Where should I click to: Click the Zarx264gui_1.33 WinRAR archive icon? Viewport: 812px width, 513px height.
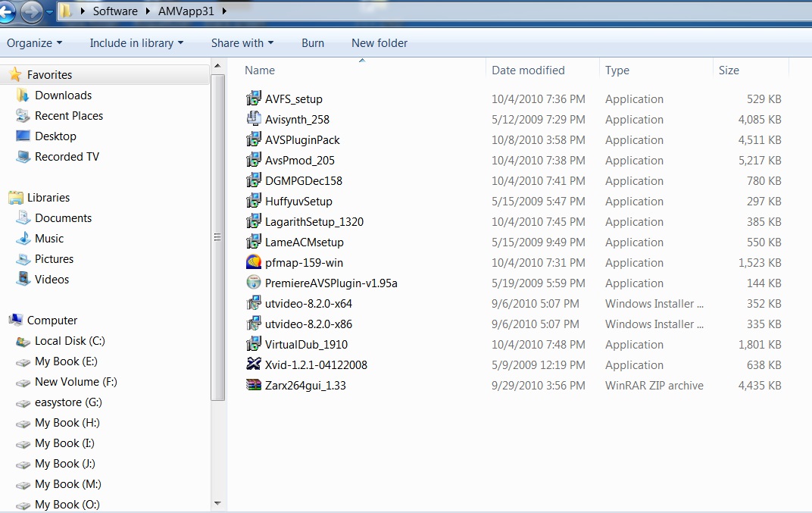tap(253, 385)
